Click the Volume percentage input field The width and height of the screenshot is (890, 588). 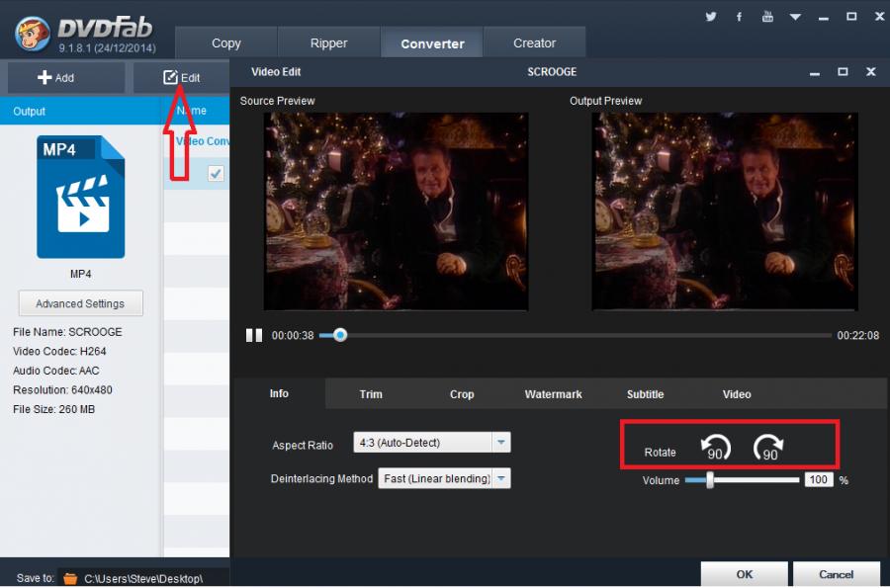[x=818, y=480]
